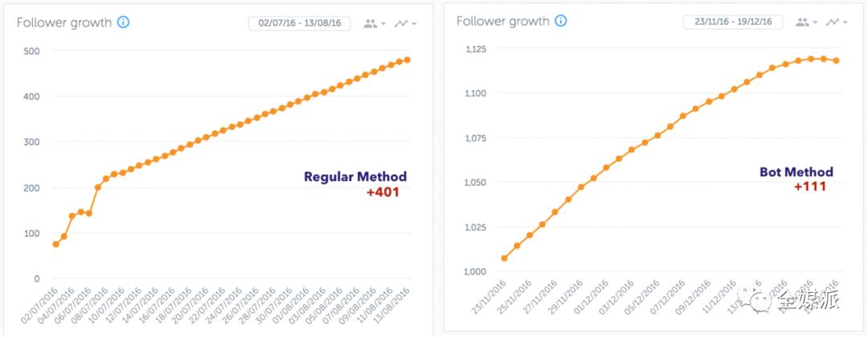Click the left chart's Follower growth title
Image resolution: width=868 pixels, height=338 pixels.
click(64, 23)
